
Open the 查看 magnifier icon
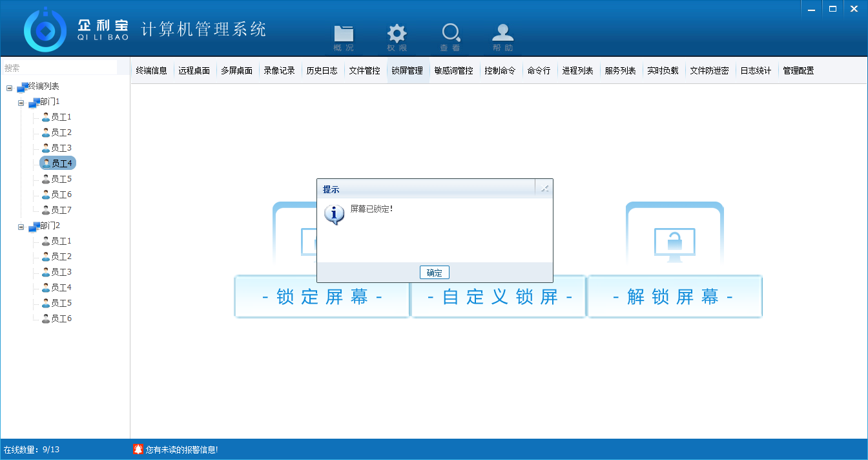click(450, 35)
